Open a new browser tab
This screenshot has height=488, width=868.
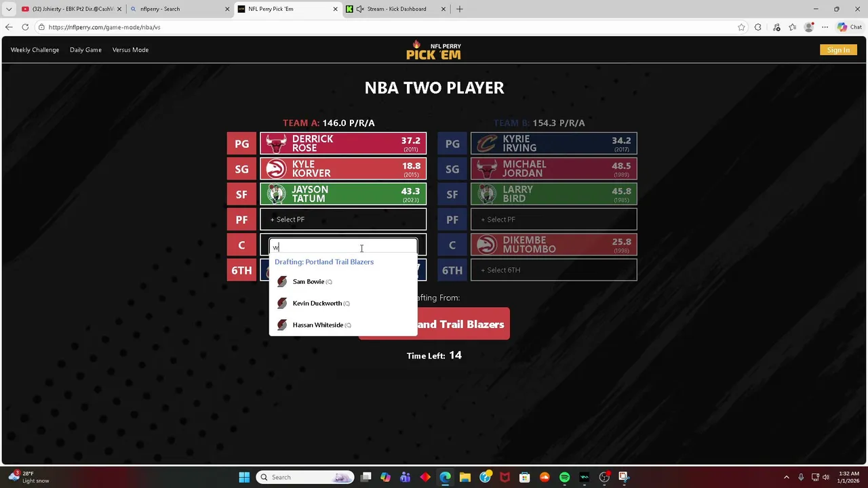(x=460, y=9)
